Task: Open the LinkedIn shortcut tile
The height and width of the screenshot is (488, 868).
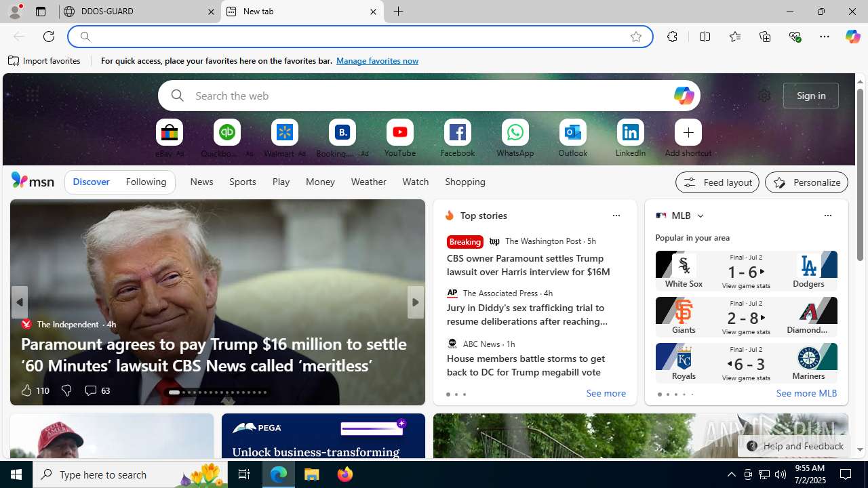Action: 631,138
